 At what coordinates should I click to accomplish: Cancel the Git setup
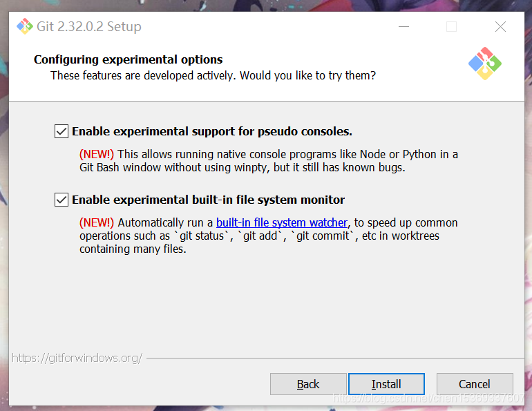point(474,384)
